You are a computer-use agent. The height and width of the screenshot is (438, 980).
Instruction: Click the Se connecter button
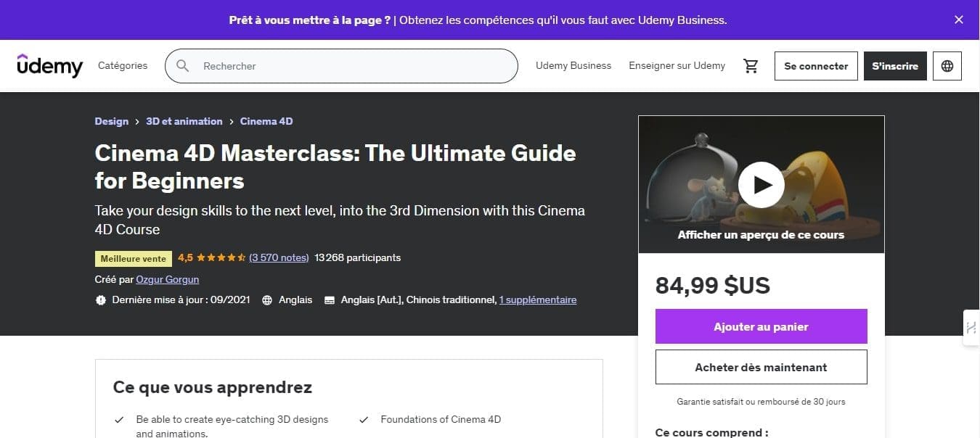pos(816,66)
